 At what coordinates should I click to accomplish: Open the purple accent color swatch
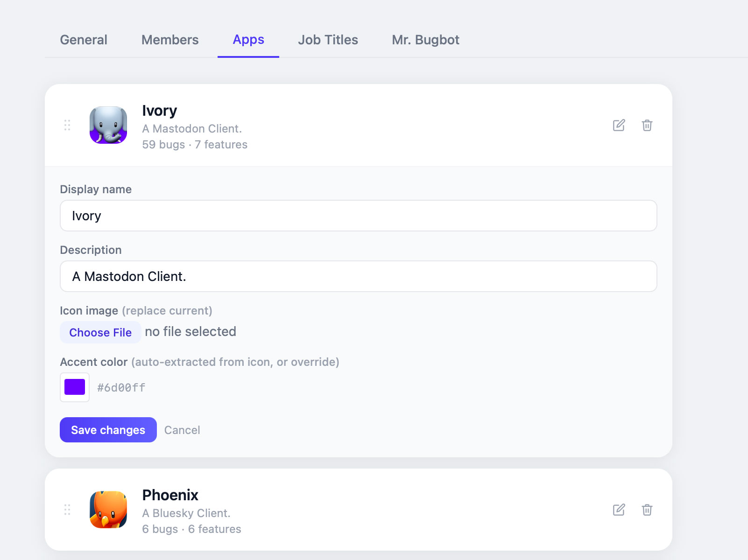click(75, 387)
